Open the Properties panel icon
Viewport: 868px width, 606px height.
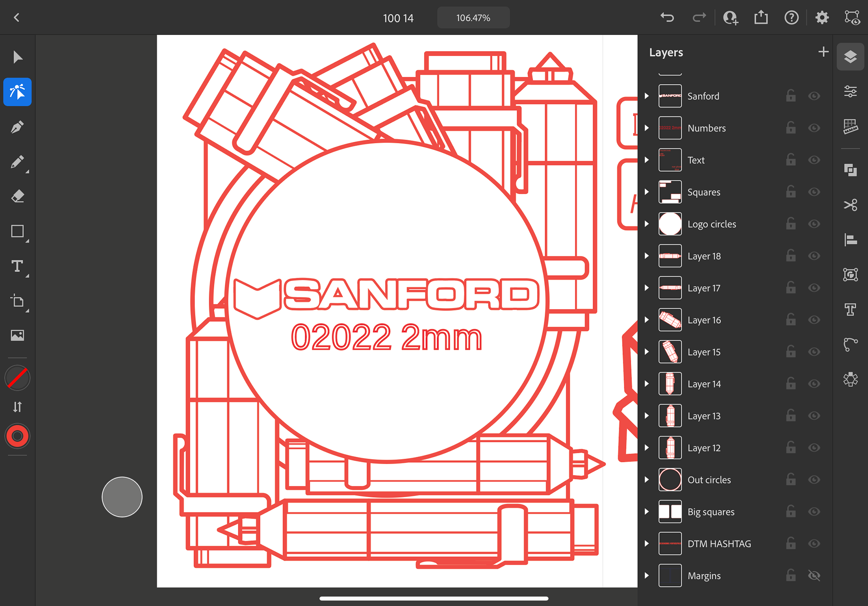point(850,92)
